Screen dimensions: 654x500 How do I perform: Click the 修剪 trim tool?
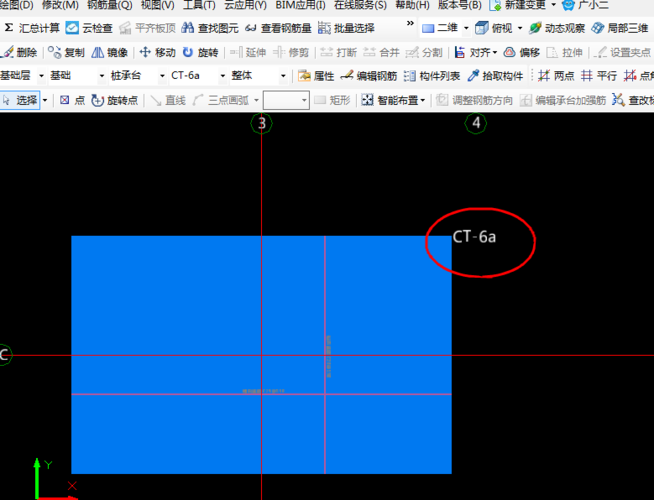click(291, 53)
